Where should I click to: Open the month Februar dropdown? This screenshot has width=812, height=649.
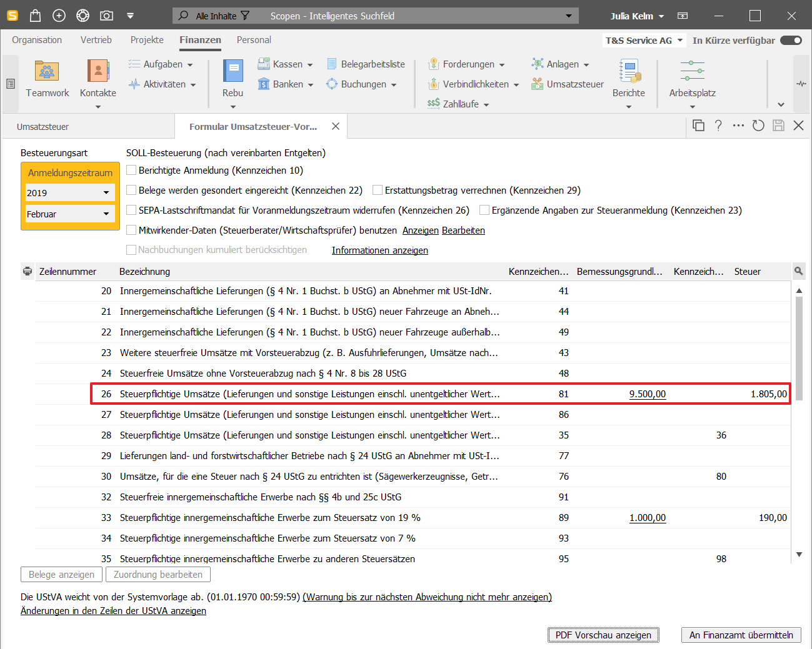[70, 214]
